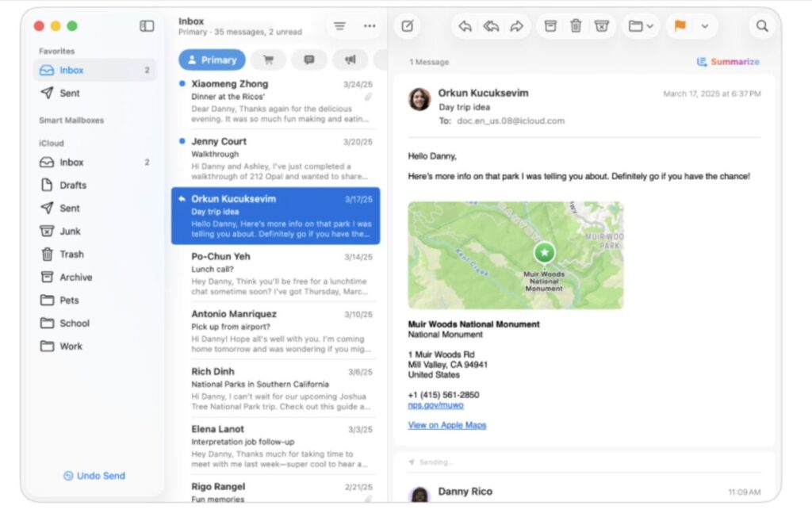Click attachment paperclip on Xiaomeng Zhong email

[368, 97]
